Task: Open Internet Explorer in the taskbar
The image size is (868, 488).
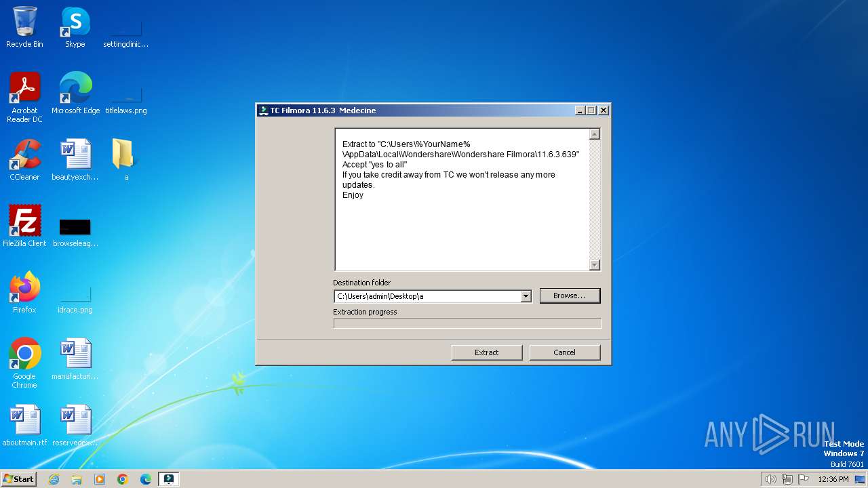Action: 54,479
